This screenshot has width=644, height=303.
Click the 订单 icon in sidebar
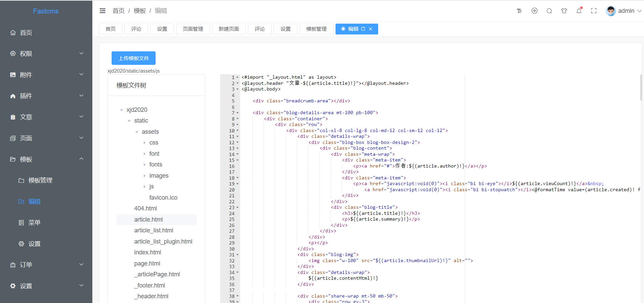coord(13,265)
